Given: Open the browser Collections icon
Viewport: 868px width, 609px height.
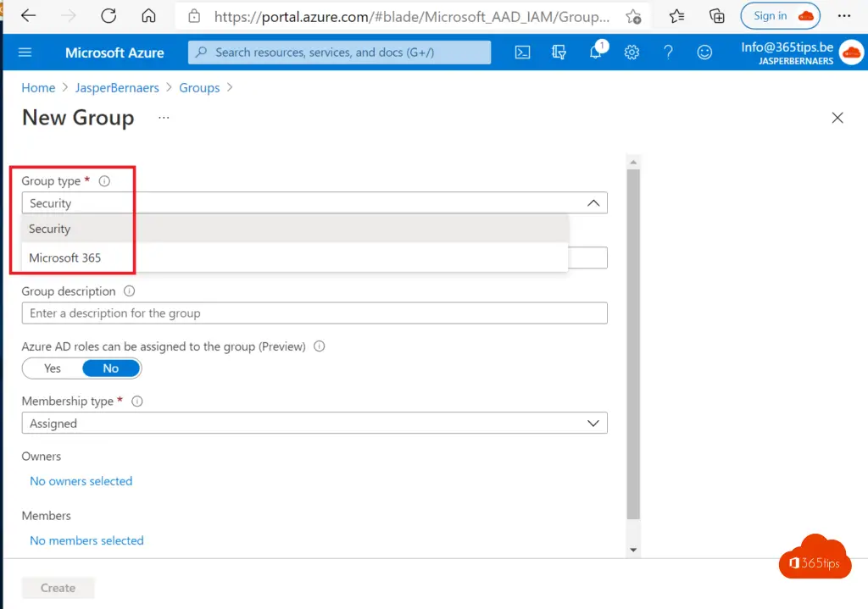Looking at the screenshot, I should 717,16.
